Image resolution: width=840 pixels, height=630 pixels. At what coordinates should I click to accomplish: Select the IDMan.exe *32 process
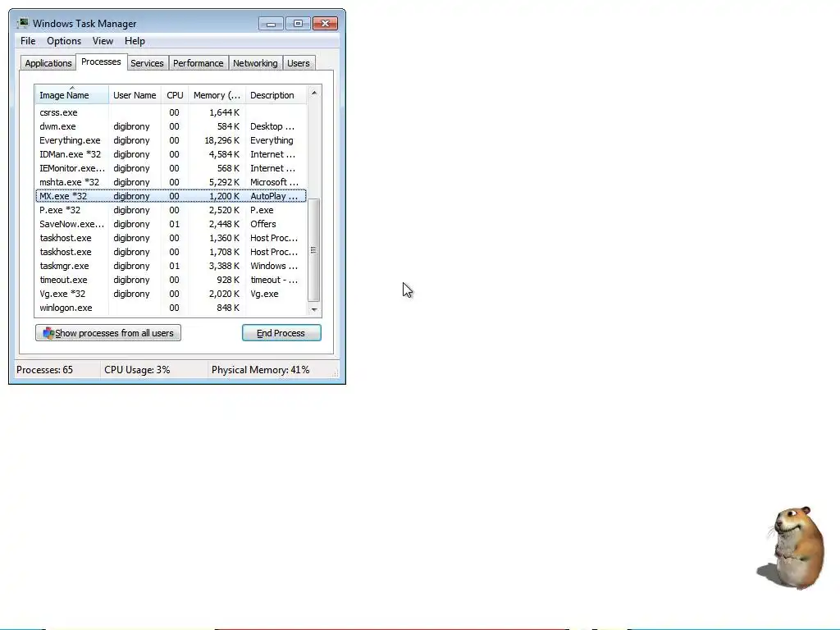click(x=171, y=154)
